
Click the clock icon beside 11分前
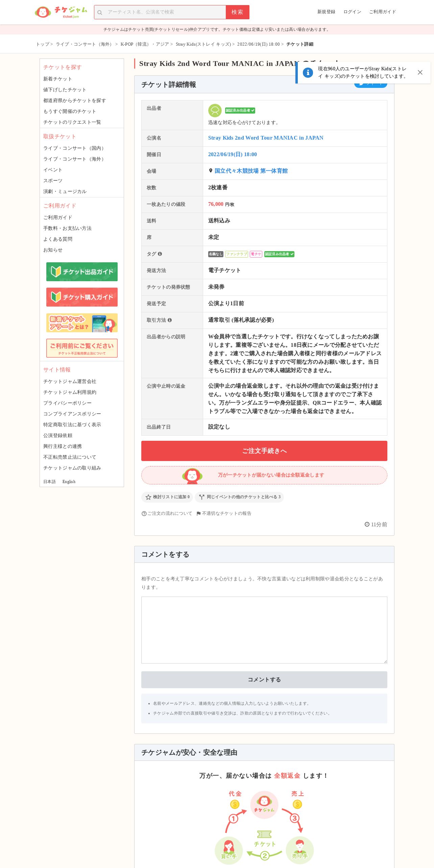[367, 524]
